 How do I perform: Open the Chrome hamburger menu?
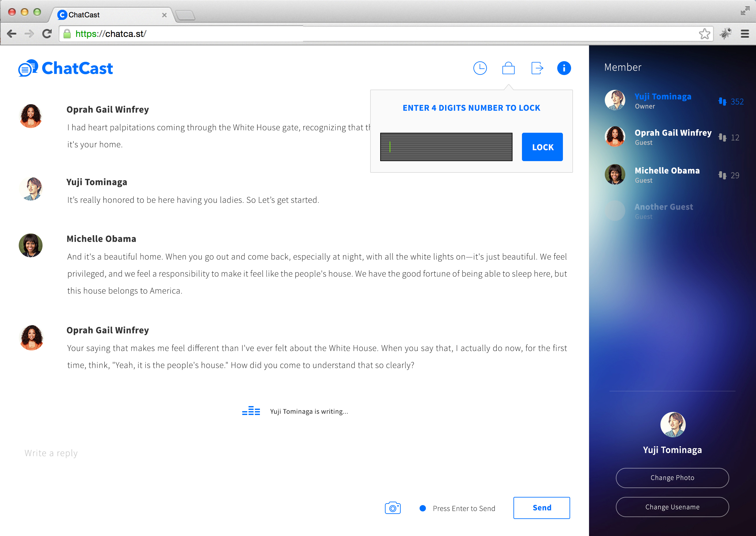tap(745, 34)
